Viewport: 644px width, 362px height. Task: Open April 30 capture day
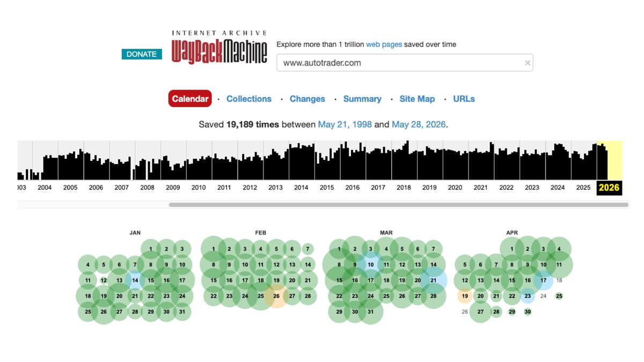[x=528, y=312]
